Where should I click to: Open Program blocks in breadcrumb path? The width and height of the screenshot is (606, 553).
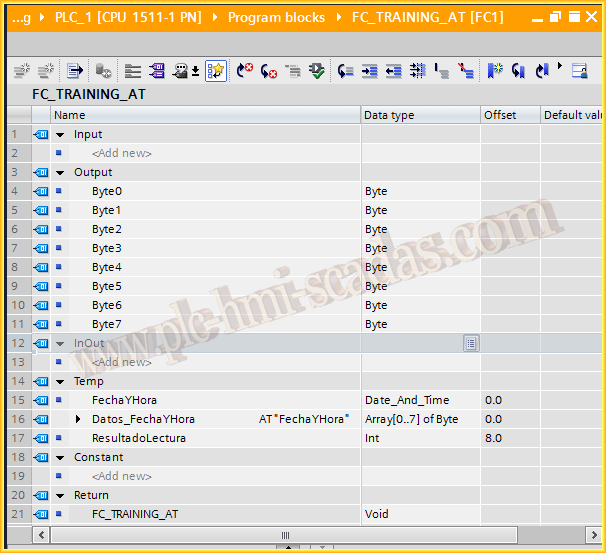(x=276, y=17)
